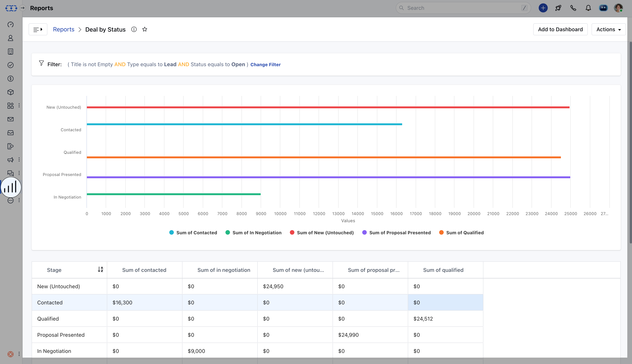Viewport: 632px width, 364px height.
Task: Open Deals dollar icon in sidebar
Action: click(x=11, y=79)
